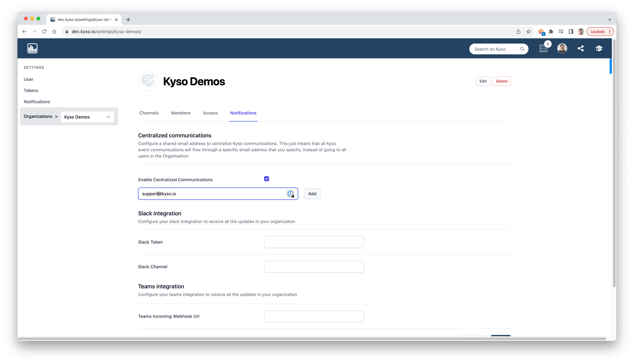Uncheck Enable Centralized Communications checkbox

click(266, 179)
